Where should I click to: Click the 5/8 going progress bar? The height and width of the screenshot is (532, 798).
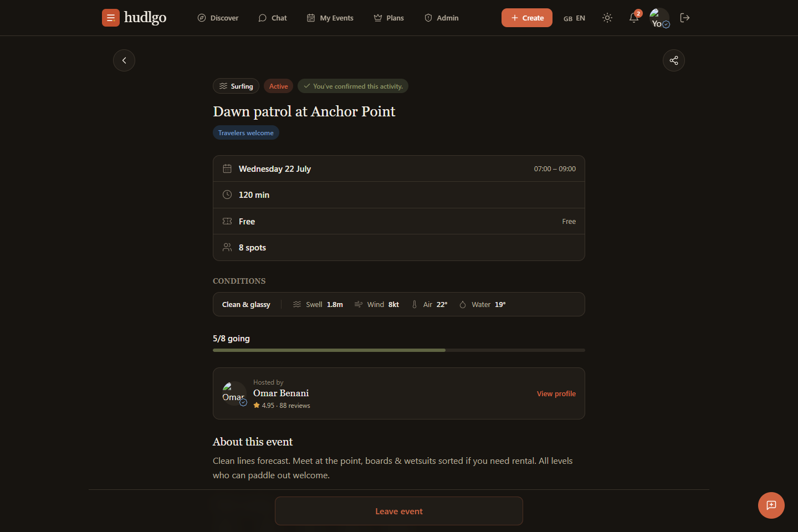(399, 350)
